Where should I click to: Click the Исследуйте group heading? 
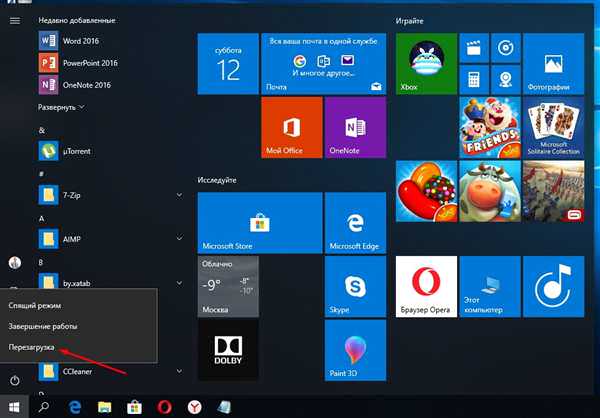tap(217, 180)
